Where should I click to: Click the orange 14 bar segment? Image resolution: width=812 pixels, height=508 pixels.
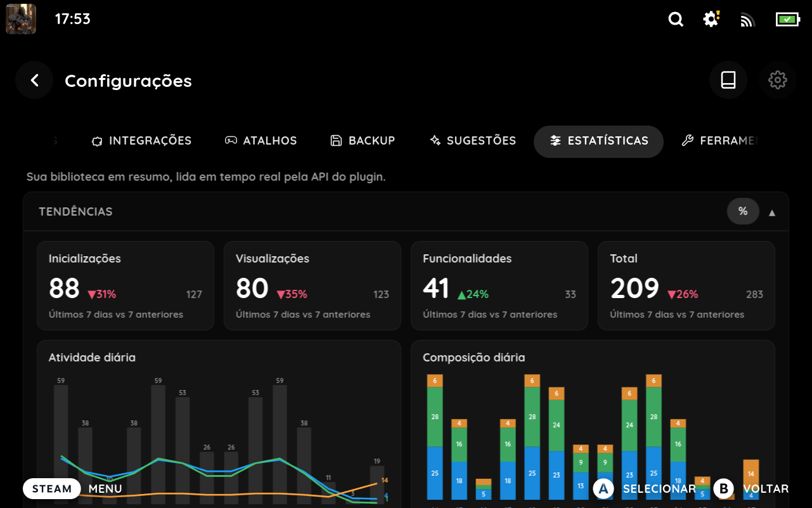point(751,474)
